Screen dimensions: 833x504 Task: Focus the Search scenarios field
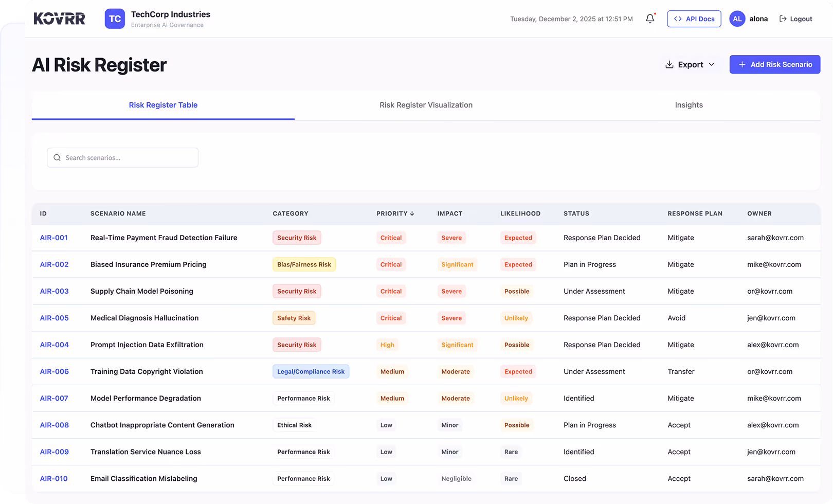[x=122, y=157]
